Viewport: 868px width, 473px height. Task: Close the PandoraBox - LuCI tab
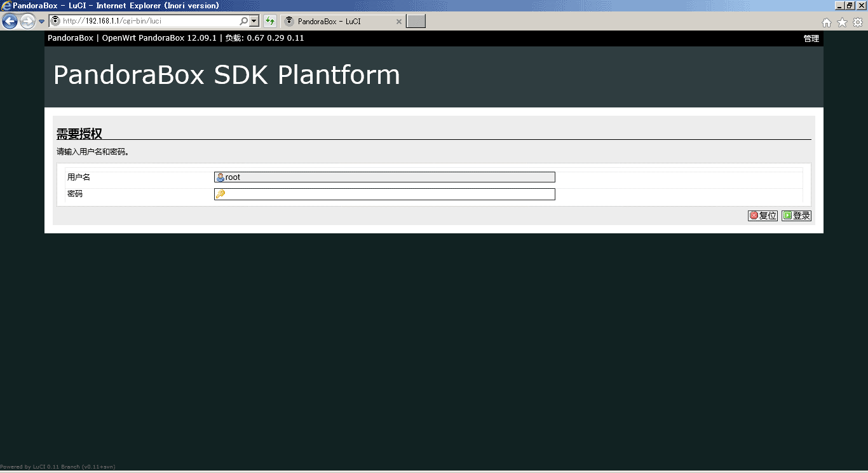(x=399, y=22)
